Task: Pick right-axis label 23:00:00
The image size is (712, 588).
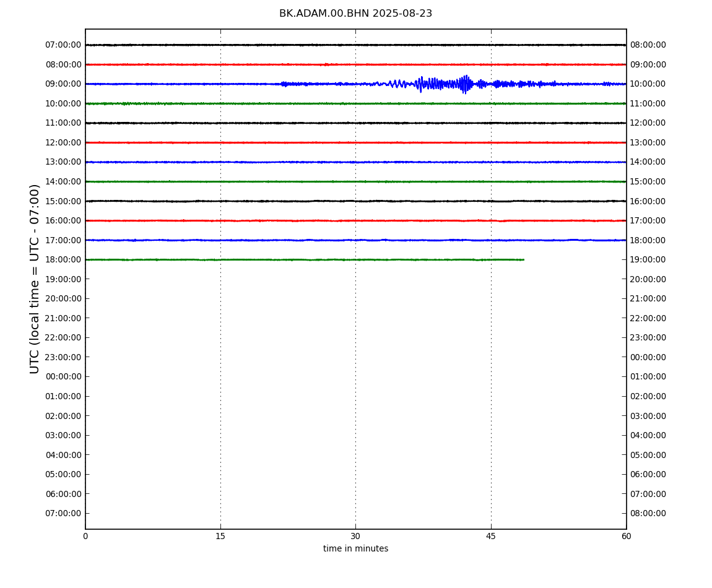Action: tap(648, 338)
